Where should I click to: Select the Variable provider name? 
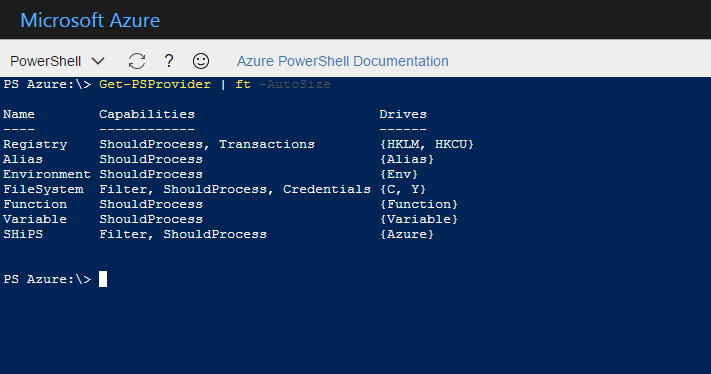click(35, 219)
